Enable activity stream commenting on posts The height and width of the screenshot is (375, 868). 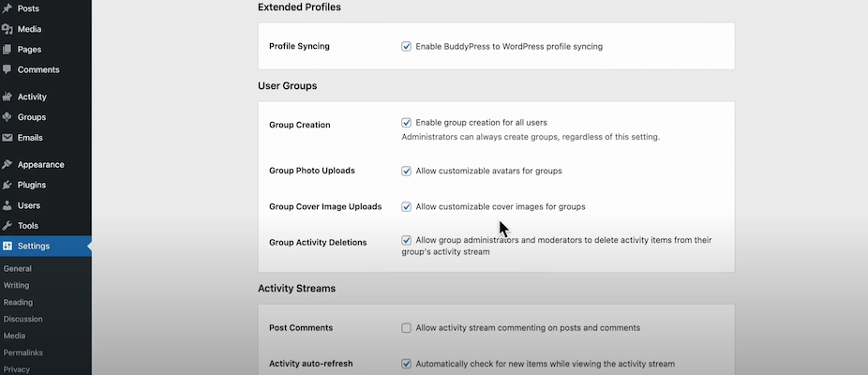click(407, 328)
